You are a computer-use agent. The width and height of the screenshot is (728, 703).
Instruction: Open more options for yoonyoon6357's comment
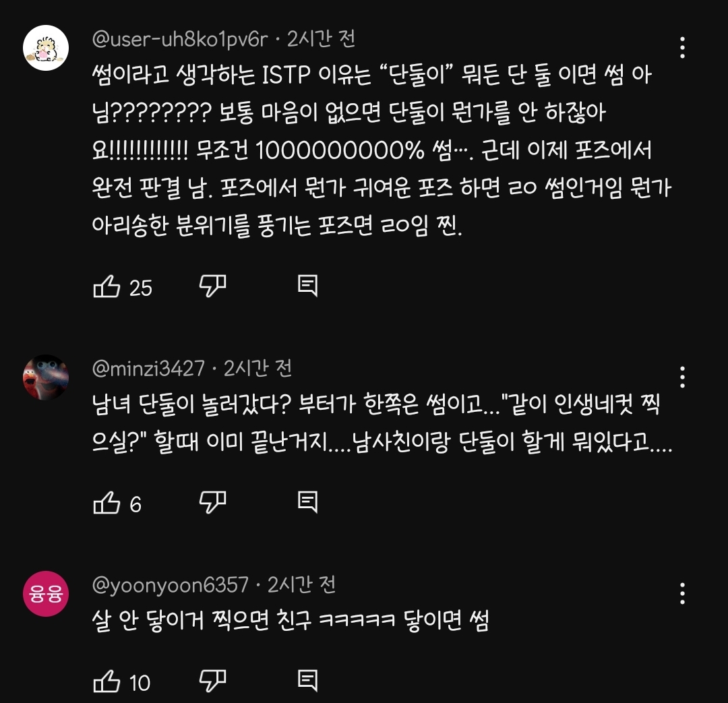tap(682, 593)
